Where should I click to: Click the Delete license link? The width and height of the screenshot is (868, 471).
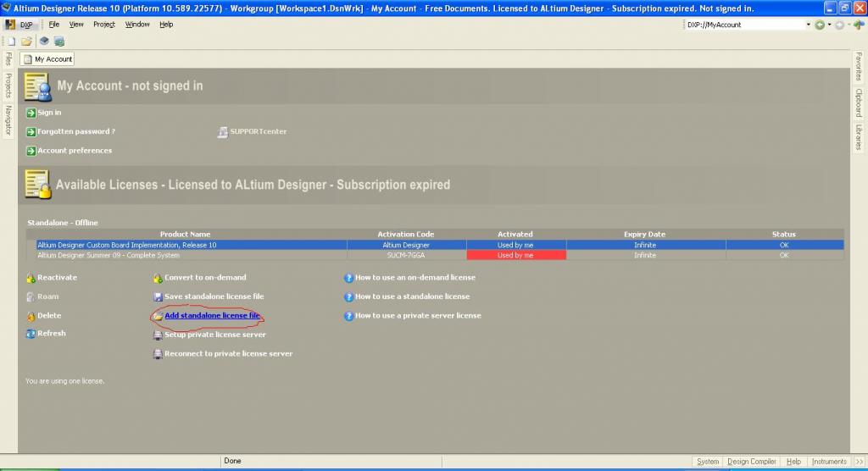pyautogui.click(x=49, y=315)
